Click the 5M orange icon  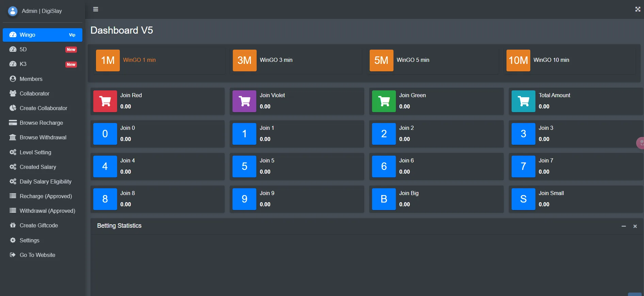click(x=381, y=60)
